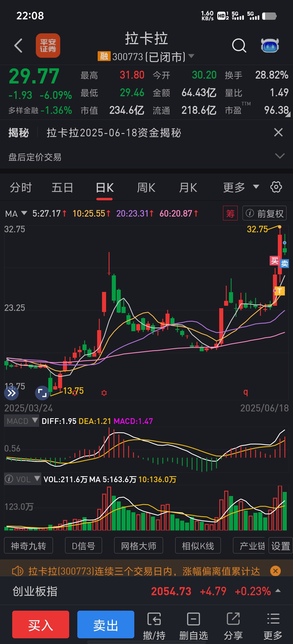
Task: Tap the red q marker under chart
Action: [x=246, y=392]
